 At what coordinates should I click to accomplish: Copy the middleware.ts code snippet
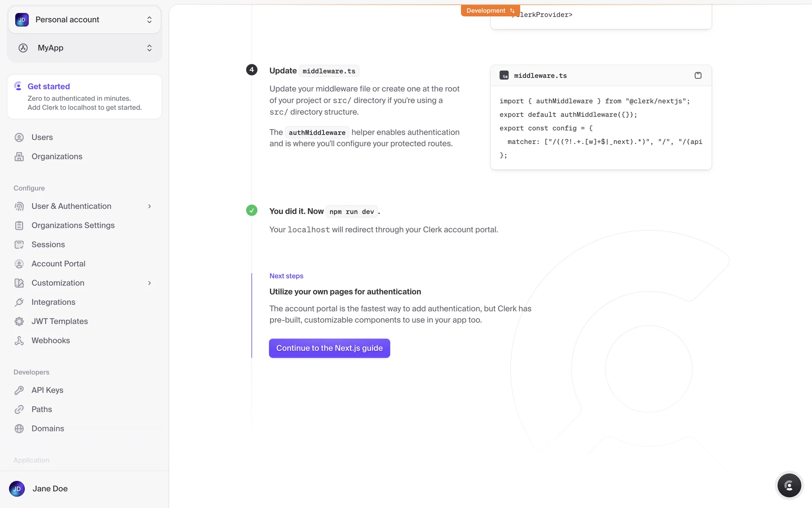[698, 75]
